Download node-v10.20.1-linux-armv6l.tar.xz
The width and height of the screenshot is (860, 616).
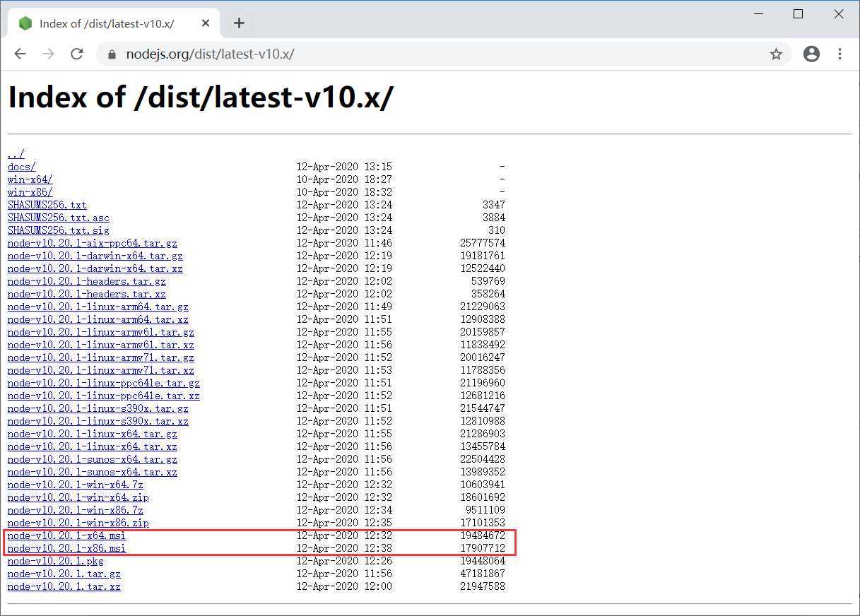(101, 345)
